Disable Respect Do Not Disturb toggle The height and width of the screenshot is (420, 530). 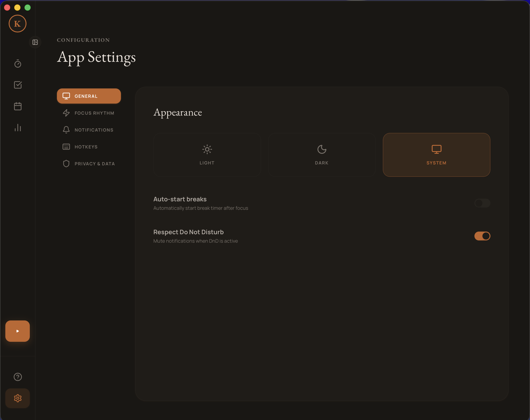(482, 236)
